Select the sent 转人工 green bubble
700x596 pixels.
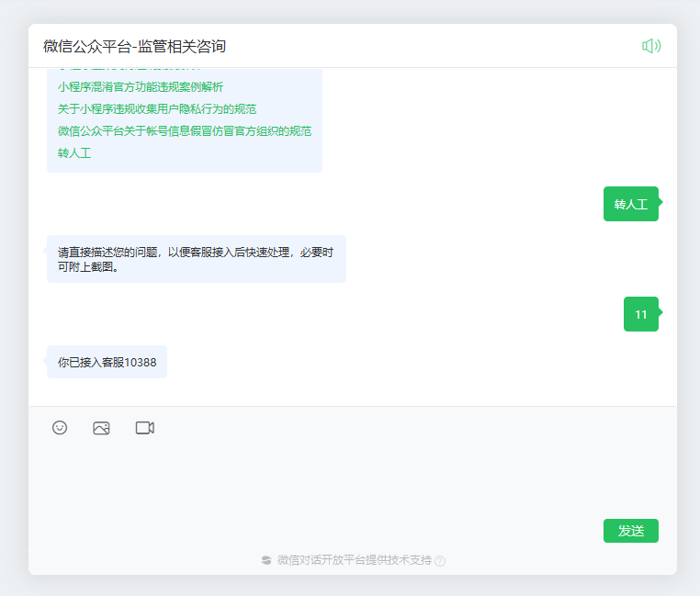[631, 204]
